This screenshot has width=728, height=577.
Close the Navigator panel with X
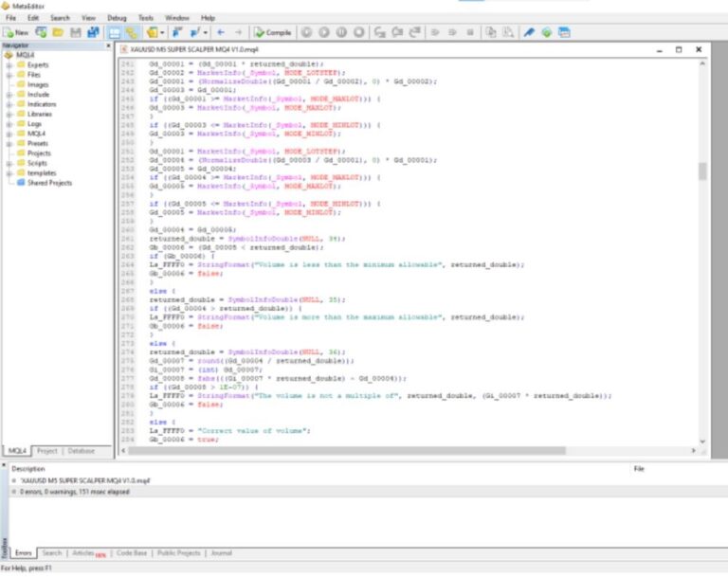coord(107,45)
